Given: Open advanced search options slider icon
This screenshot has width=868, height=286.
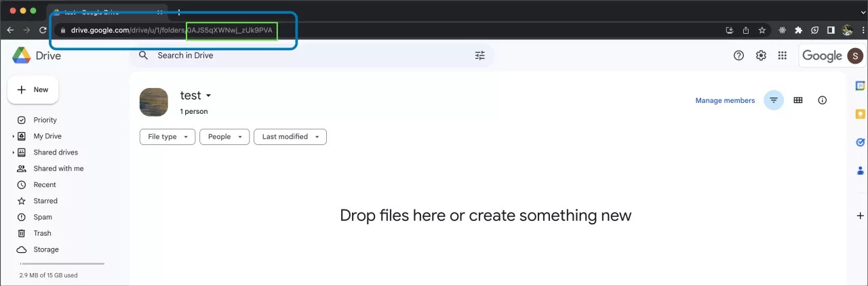Looking at the screenshot, I should 480,56.
